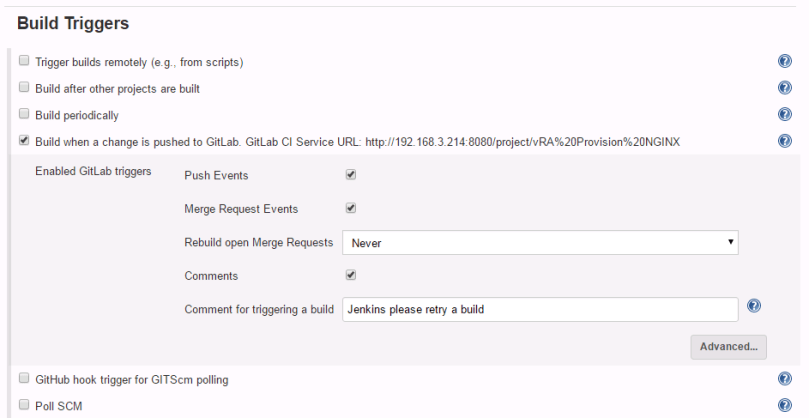
Task: Open help for comment trigger phrase
Action: click(755, 306)
